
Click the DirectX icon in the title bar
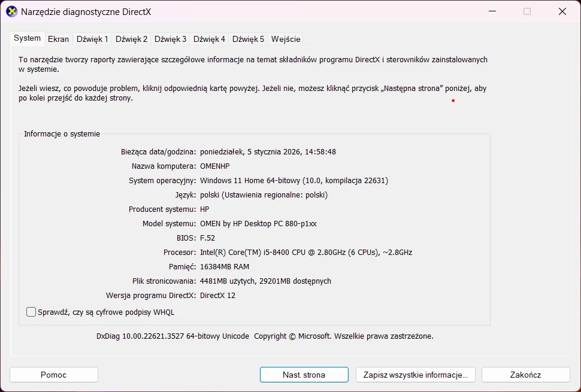pyautogui.click(x=11, y=11)
